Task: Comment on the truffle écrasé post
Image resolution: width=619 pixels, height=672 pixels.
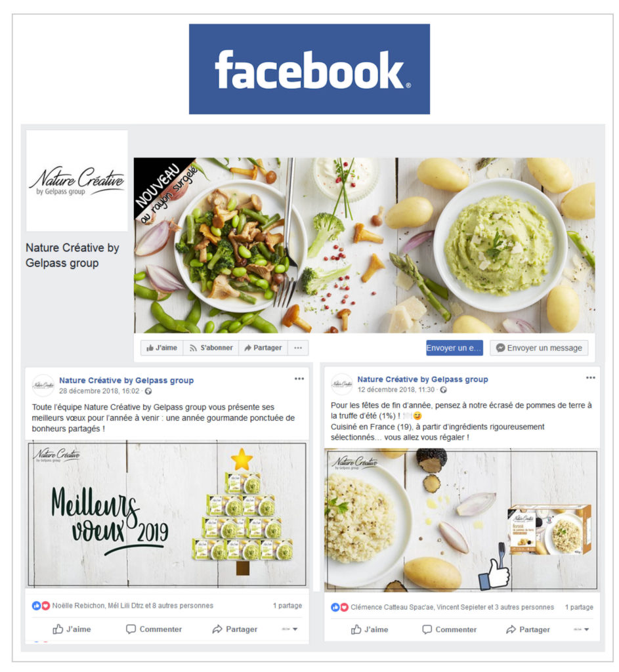Action: 449,629
